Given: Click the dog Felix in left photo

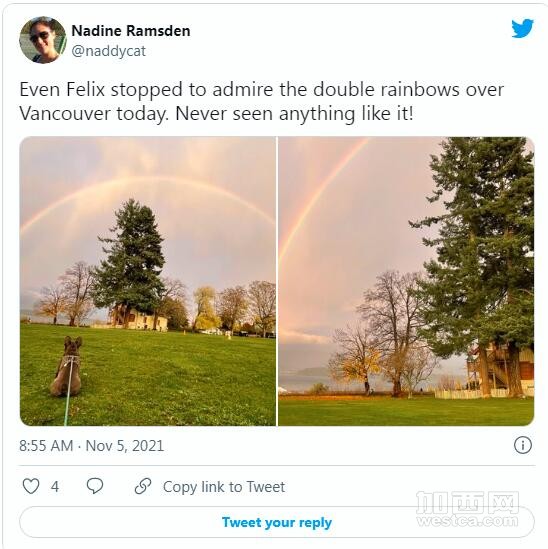Looking at the screenshot, I should (x=67, y=367).
